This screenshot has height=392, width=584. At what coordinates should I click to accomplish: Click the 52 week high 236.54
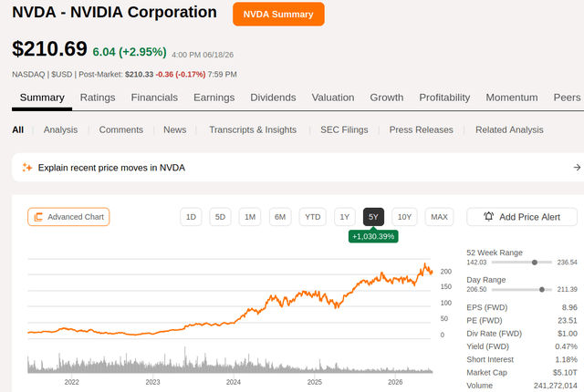[567, 263]
